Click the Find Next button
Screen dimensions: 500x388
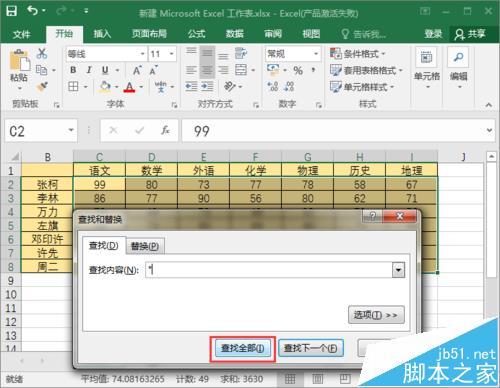311,349
